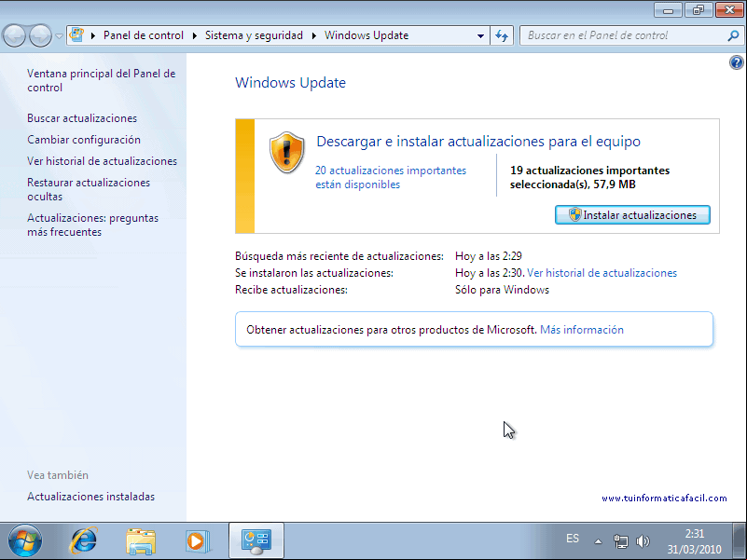Select Windows Update breadcrumb

click(367, 35)
